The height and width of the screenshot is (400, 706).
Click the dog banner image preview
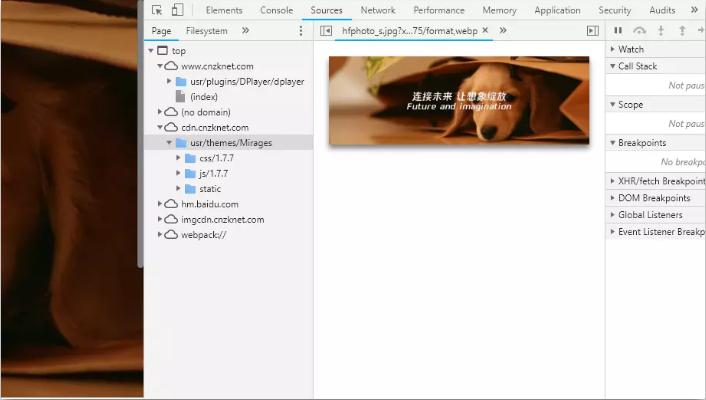coord(459,100)
